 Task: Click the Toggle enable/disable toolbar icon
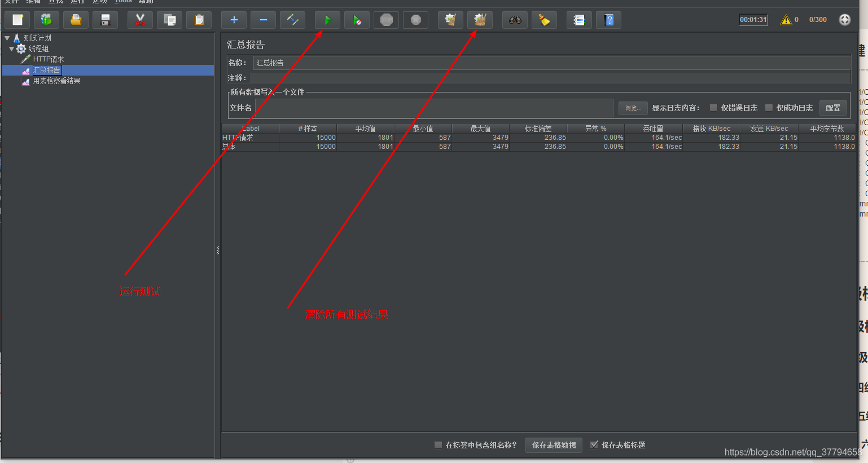[293, 20]
